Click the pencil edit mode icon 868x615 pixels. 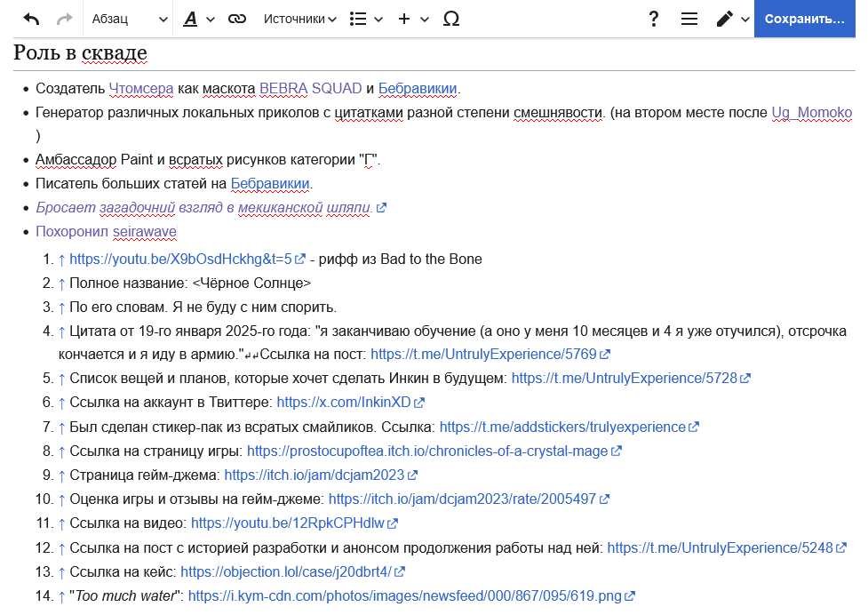(725, 19)
